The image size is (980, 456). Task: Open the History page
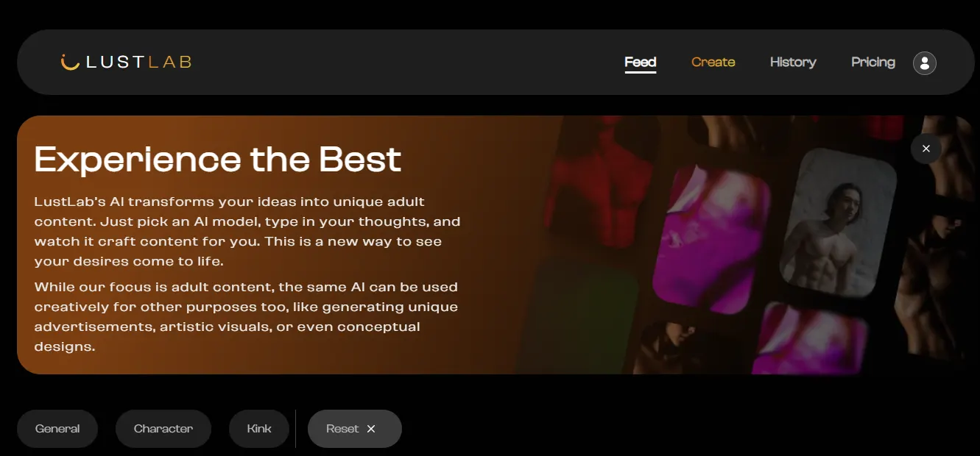[793, 63]
